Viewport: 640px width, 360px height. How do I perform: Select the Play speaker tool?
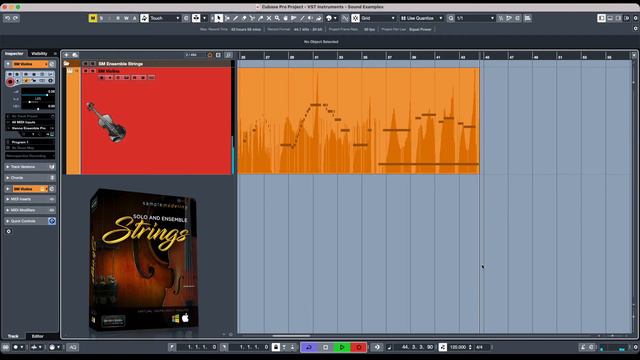(311, 18)
